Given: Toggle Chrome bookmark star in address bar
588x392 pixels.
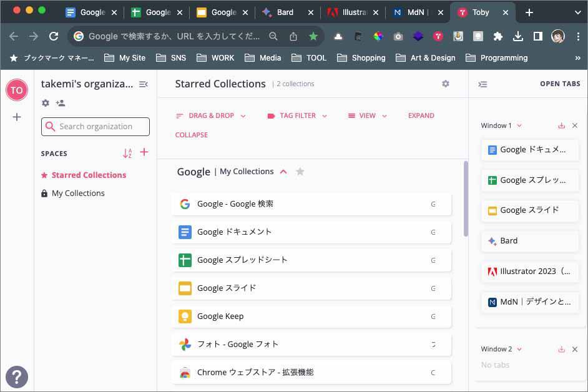Looking at the screenshot, I should pos(313,37).
